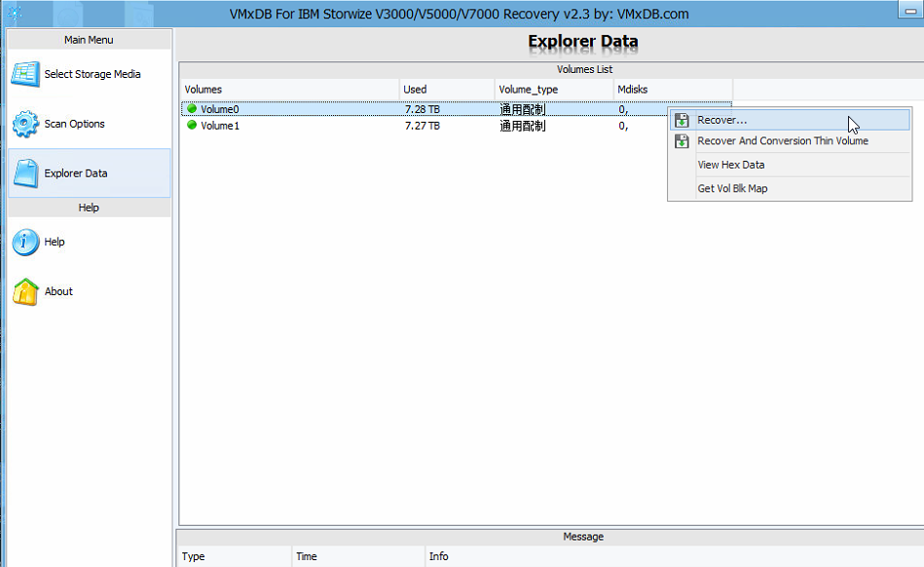The image size is (924, 567).
Task: Click the Message panel title
Action: 583,537
